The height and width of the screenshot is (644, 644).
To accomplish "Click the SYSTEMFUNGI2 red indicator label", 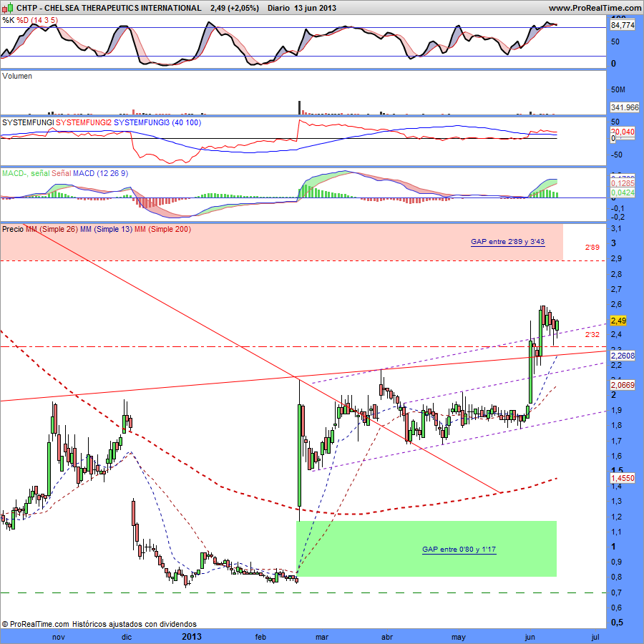I will [x=84, y=122].
